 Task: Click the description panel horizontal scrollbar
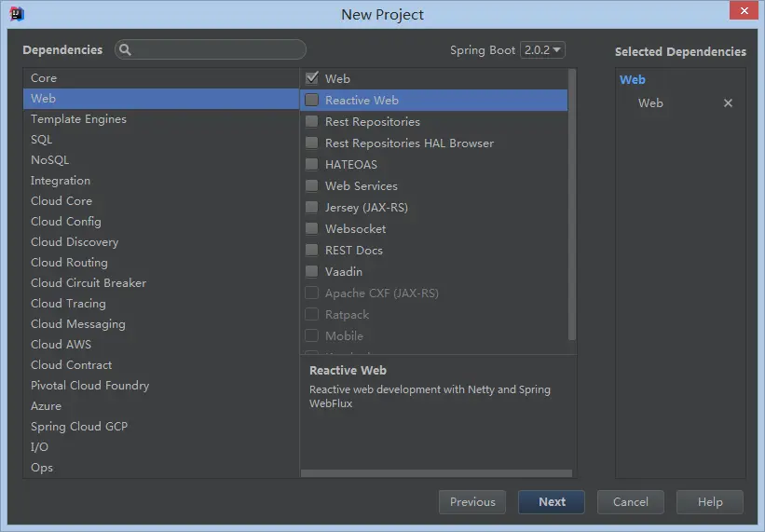point(436,473)
